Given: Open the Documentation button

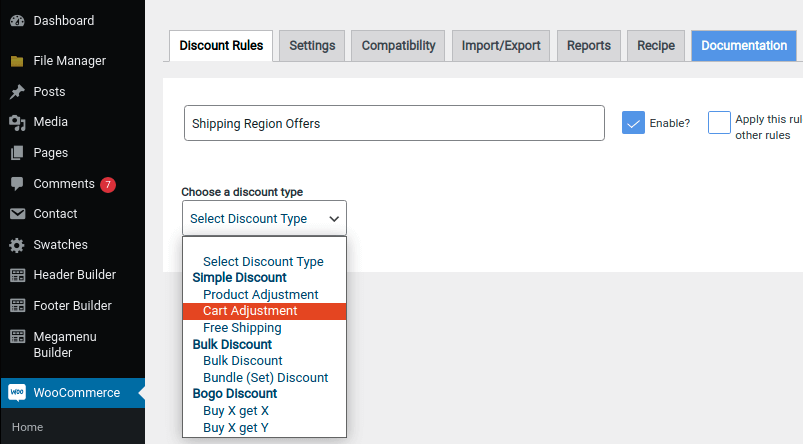Looking at the screenshot, I should pyautogui.click(x=743, y=46).
